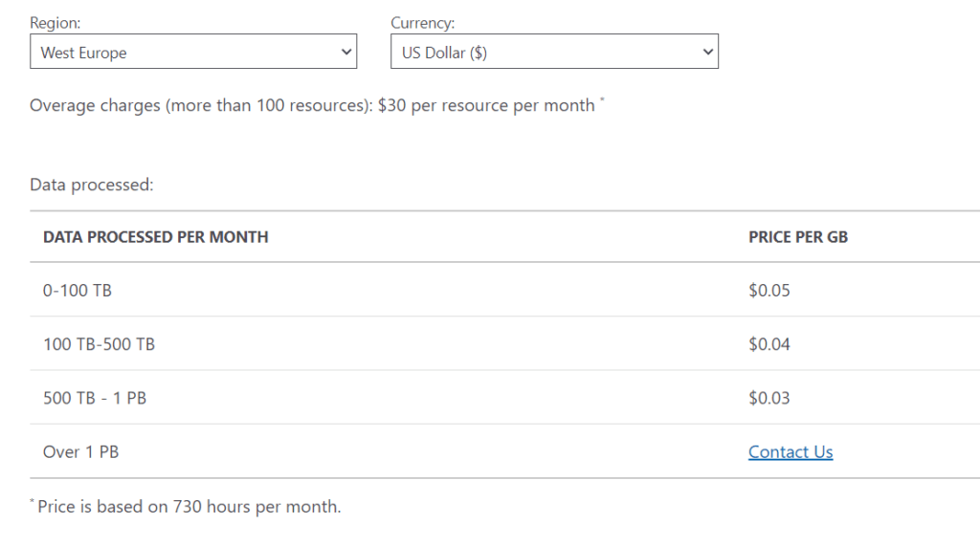Click the 730 hours per month footnote
The image size is (980, 546).
[x=189, y=507]
